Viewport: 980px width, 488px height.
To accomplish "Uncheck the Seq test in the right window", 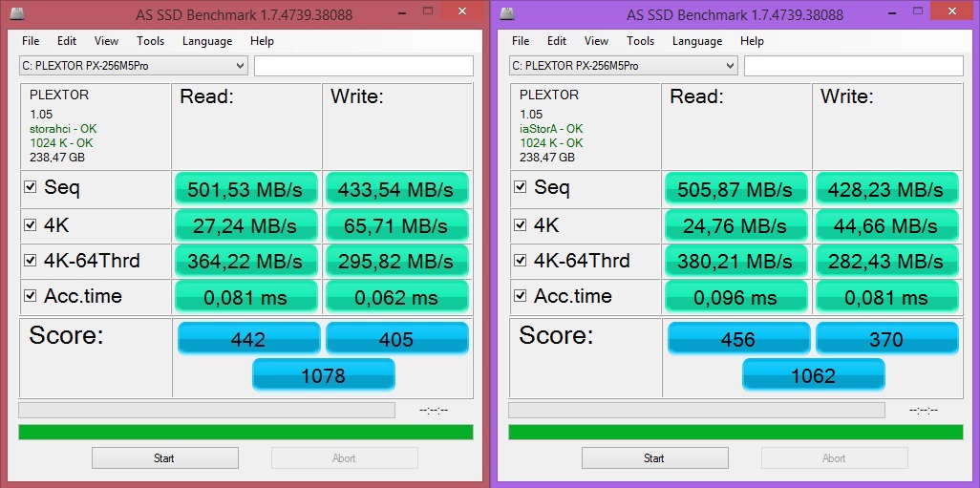I will (520, 186).
